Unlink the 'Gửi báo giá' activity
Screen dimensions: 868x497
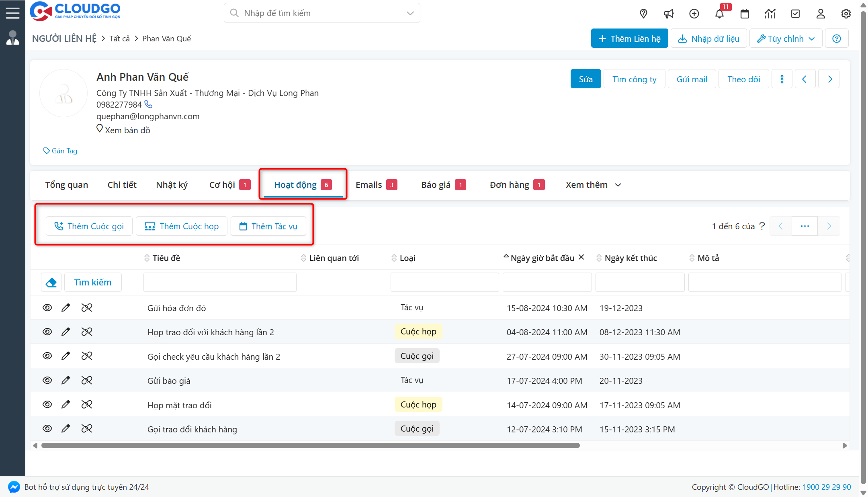point(87,380)
